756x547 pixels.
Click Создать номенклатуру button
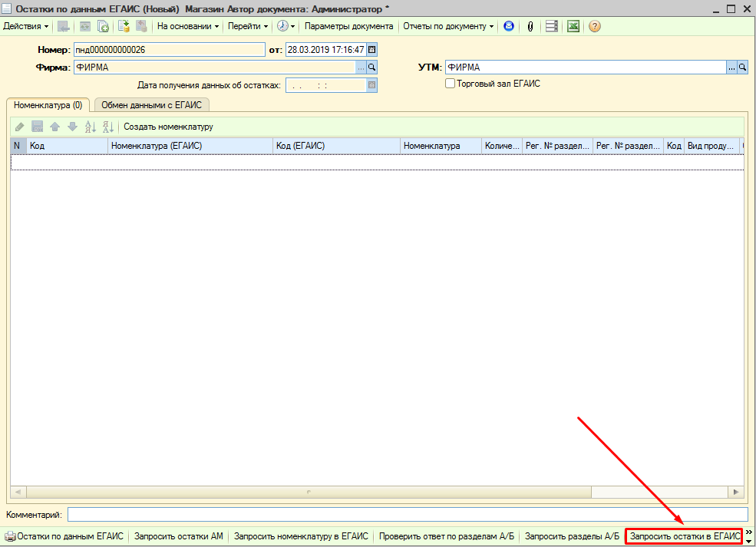tap(168, 127)
